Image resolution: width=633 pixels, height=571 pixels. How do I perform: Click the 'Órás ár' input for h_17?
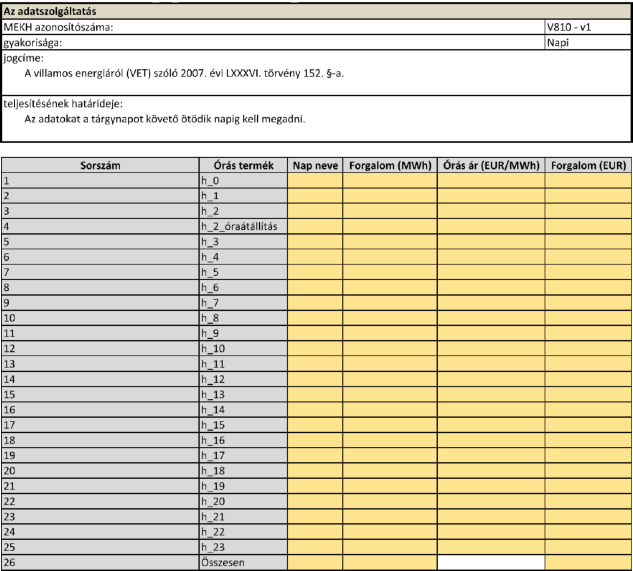(491, 456)
